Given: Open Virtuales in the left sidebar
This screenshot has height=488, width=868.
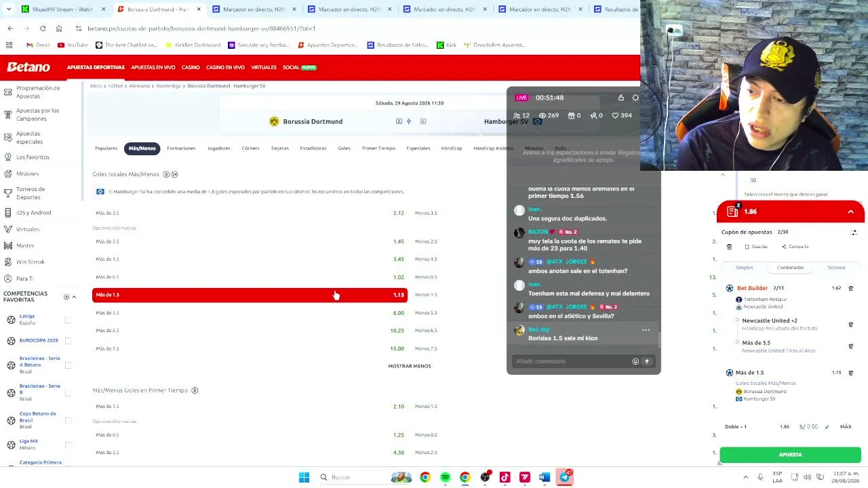Looking at the screenshot, I should coord(28,229).
